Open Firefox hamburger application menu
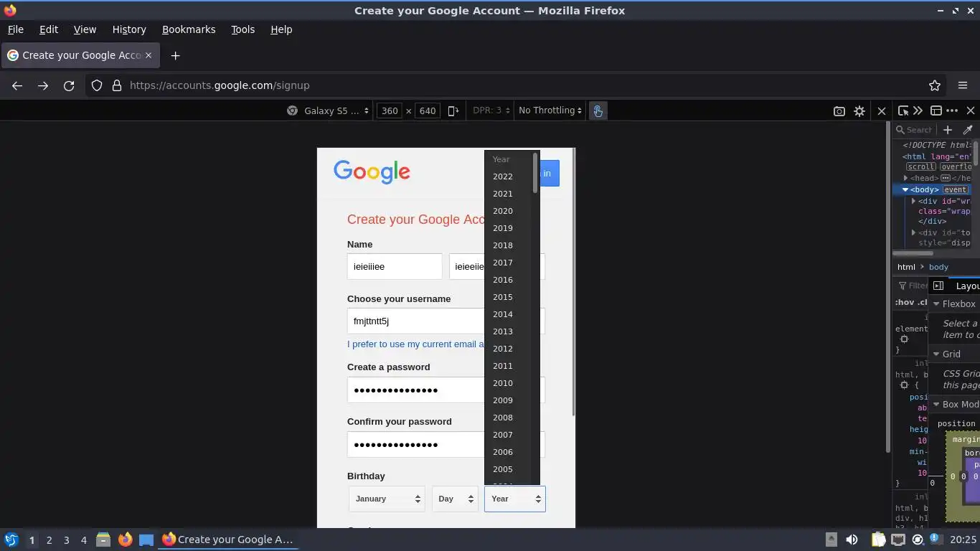Image resolution: width=980 pixels, height=551 pixels. coord(963,85)
